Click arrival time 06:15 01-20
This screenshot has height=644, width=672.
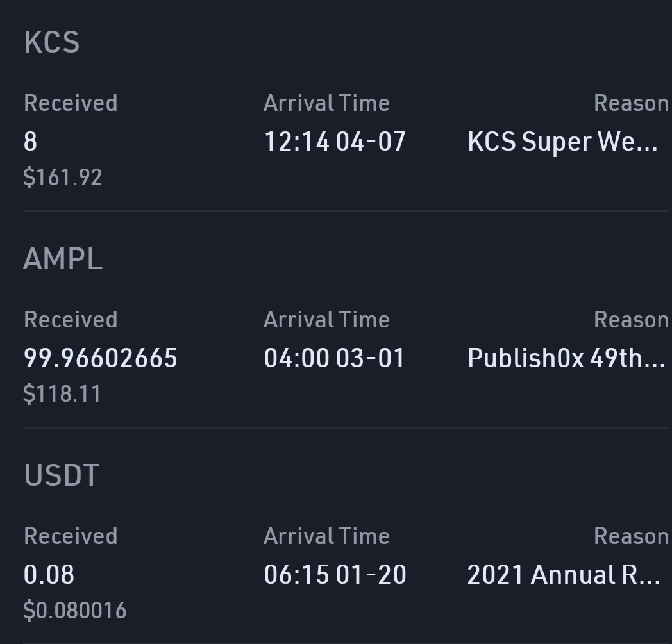pyautogui.click(x=335, y=575)
